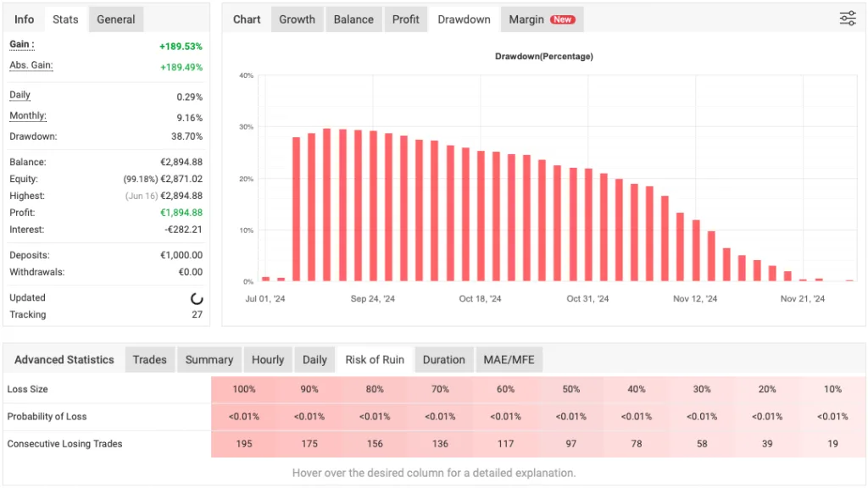Switch to the Info tab

[x=23, y=19]
